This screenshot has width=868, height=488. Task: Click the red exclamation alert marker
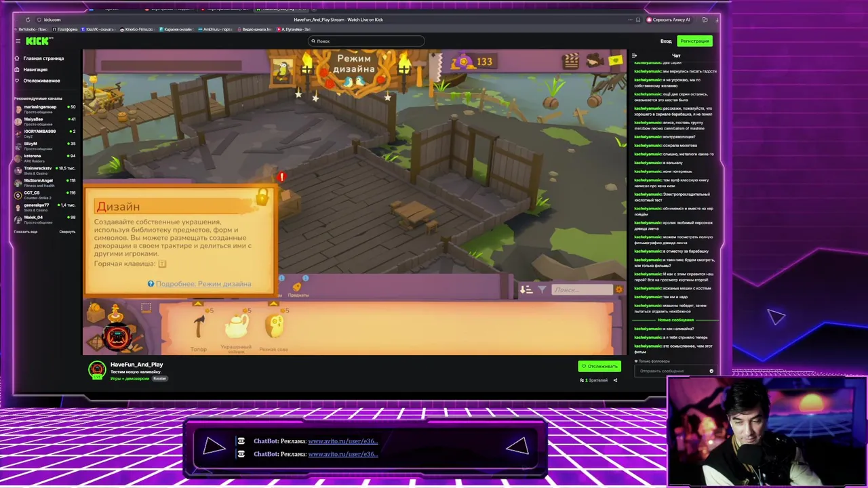coord(281,177)
